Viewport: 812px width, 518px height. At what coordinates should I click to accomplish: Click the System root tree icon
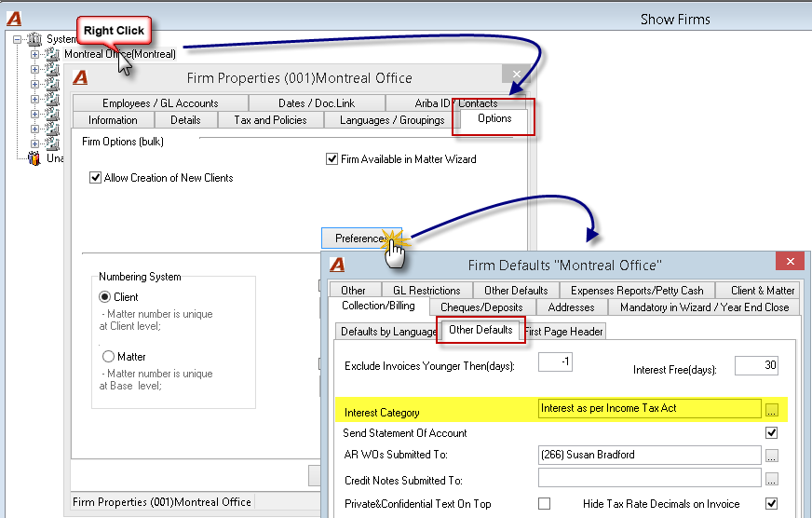(x=34, y=39)
